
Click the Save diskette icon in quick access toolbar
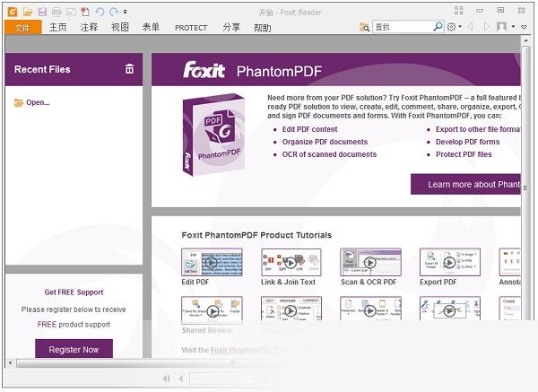click(x=42, y=12)
